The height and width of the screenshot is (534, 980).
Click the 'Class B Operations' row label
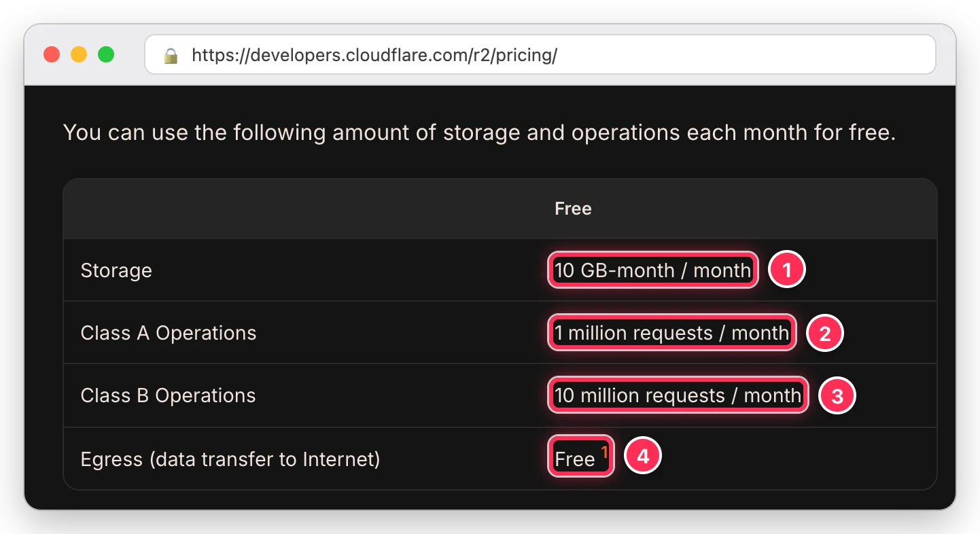tap(168, 395)
